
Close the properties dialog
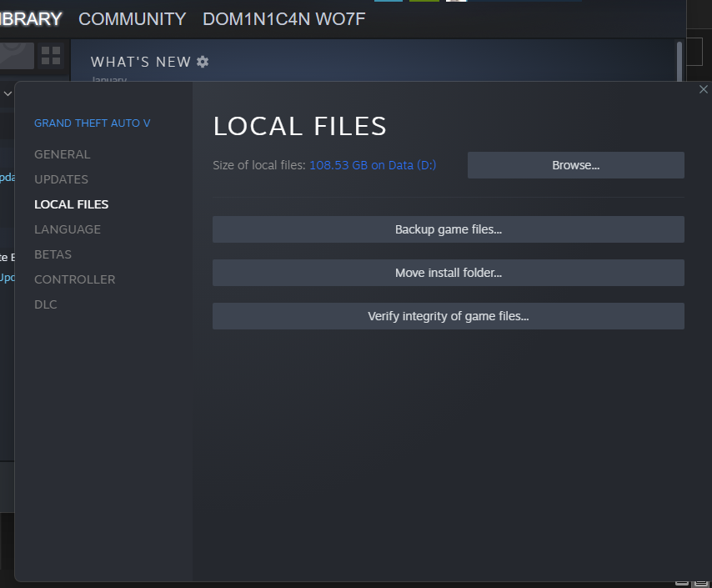[704, 89]
